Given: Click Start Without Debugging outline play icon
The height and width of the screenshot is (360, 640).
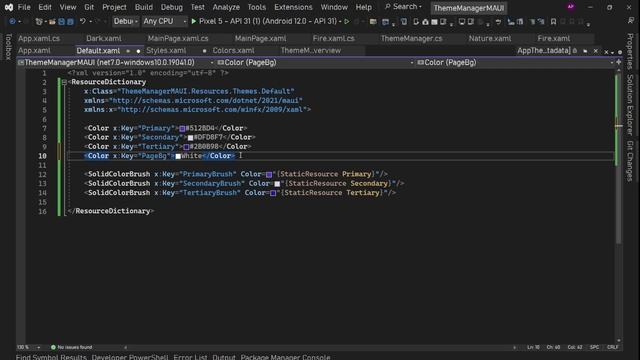Looking at the screenshot, I should [x=347, y=21].
